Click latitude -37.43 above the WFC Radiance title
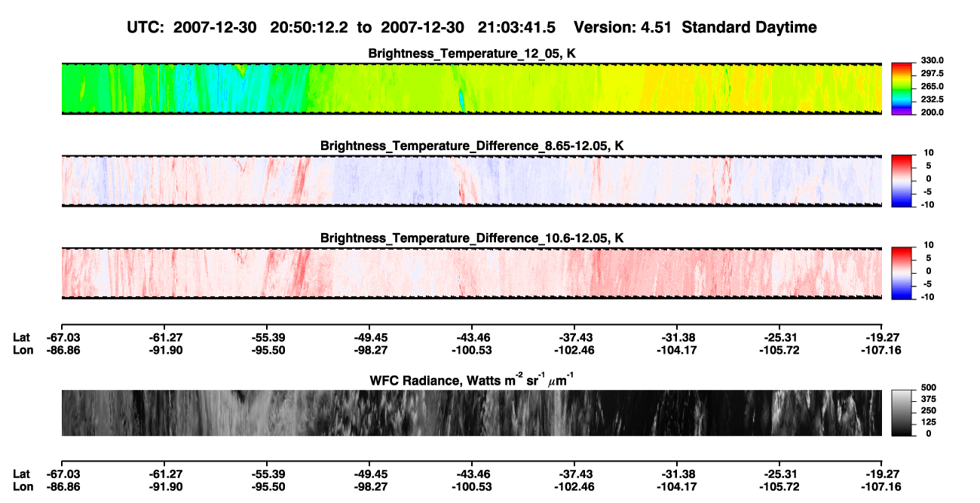This screenshot has width=980, height=503. tap(576, 338)
